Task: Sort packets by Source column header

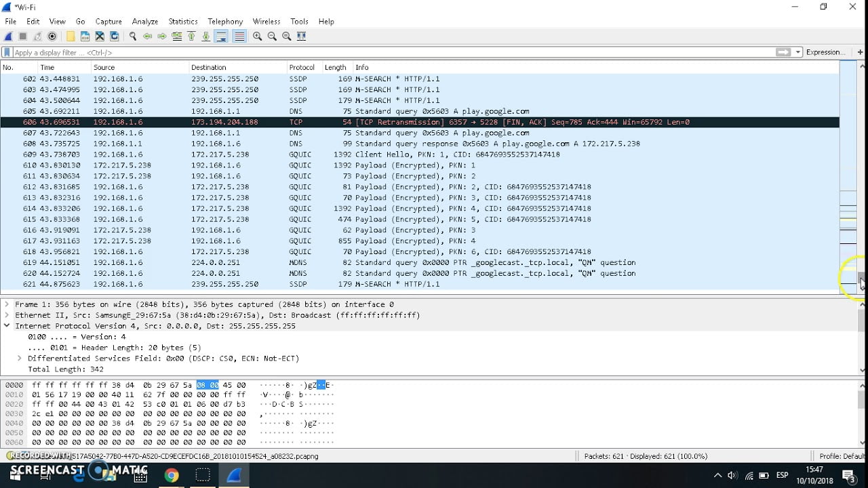Action: pos(140,67)
